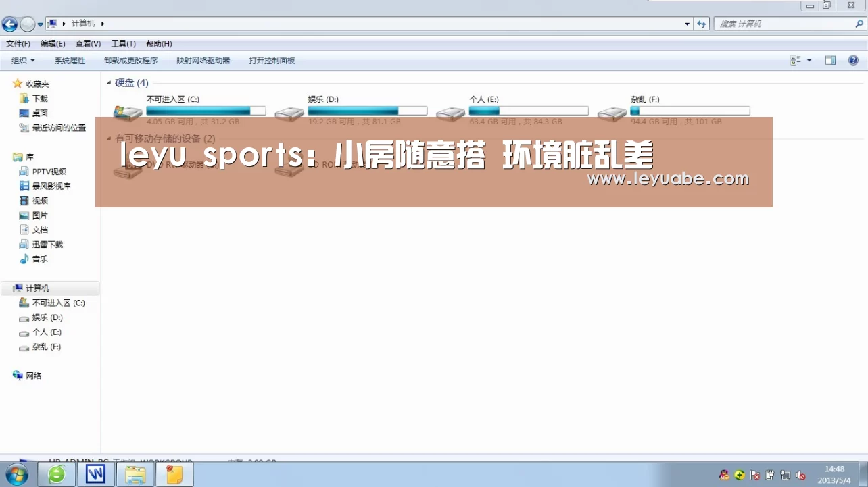Open 迅雷下载 library in sidebar
The height and width of the screenshot is (487, 868).
(47, 245)
